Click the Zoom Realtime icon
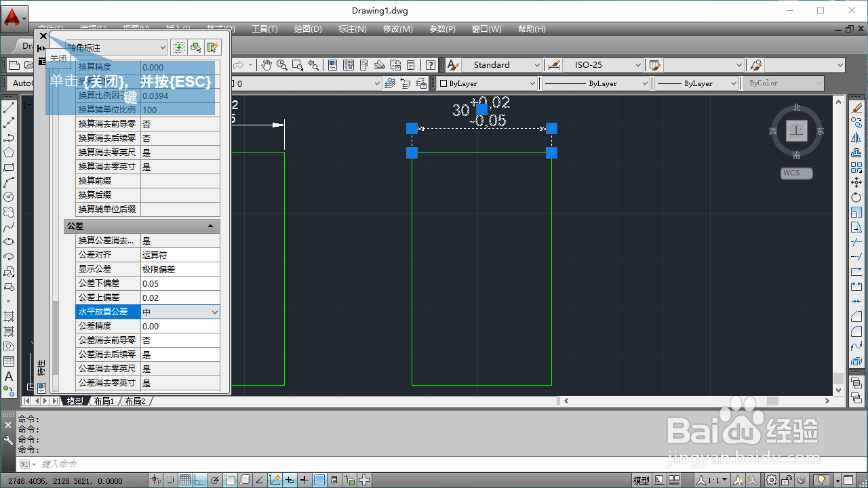Viewport: 868px width, 488px height. pyautogui.click(x=281, y=65)
